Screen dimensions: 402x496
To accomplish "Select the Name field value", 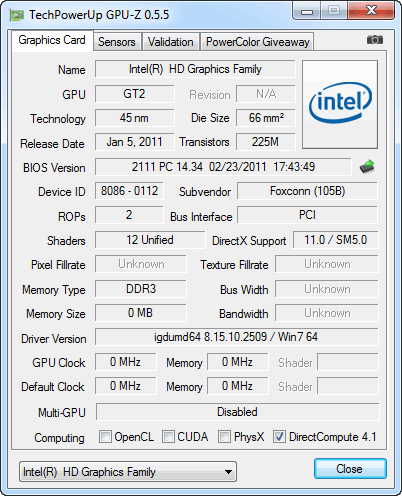I will click(195, 69).
